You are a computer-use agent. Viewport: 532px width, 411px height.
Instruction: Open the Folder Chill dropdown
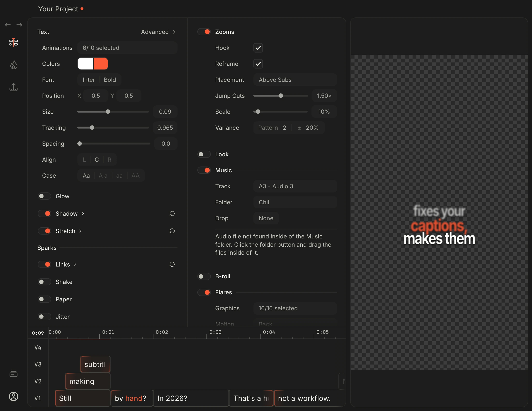tap(295, 202)
